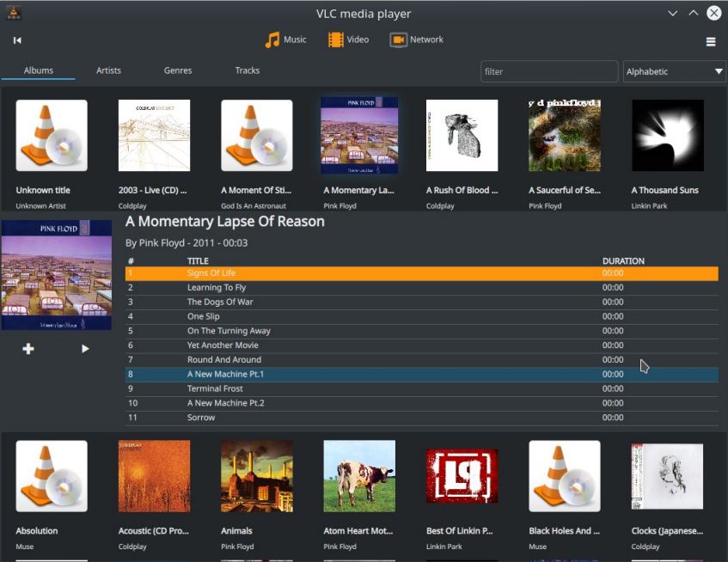Click the window roll-down chevron in title bar
The image size is (728, 562).
tap(672, 14)
